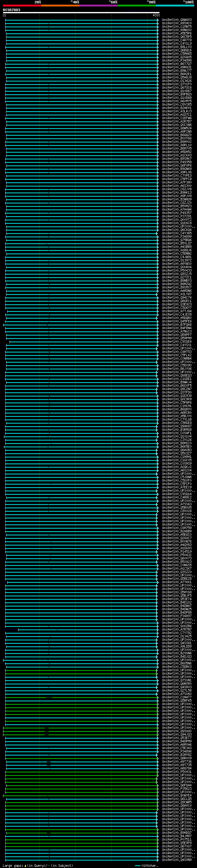Select the UniRef100_A6S2X4 label
This screenshot has height=868, width=197.
point(177,470)
